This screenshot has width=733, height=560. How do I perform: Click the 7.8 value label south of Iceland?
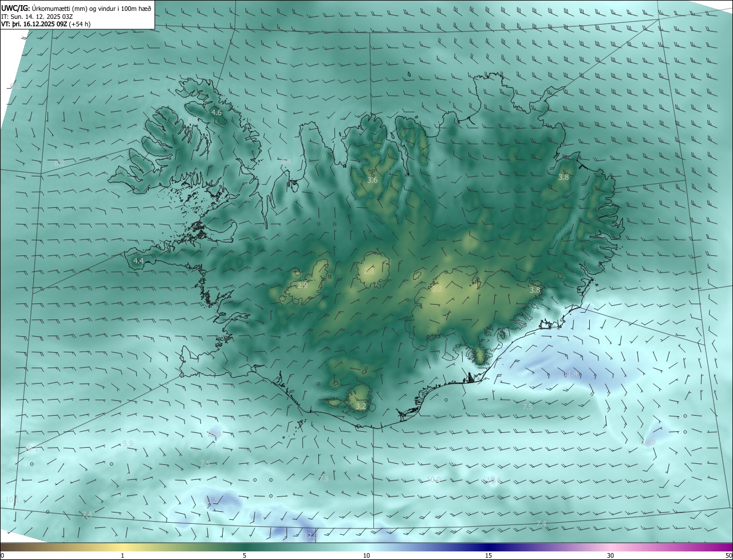coord(324,479)
